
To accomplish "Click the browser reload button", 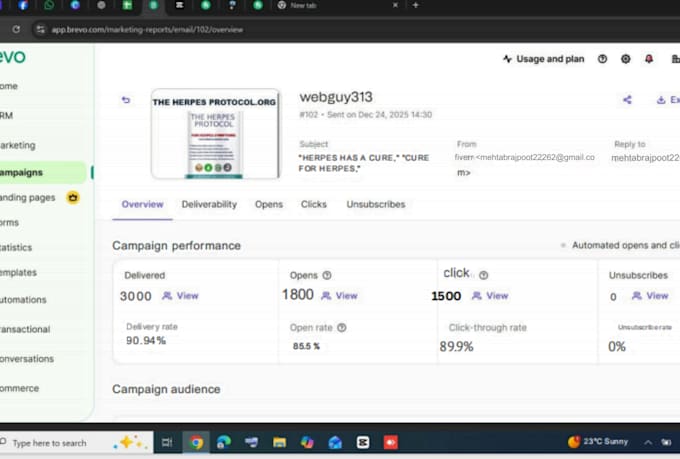I will pyautogui.click(x=16, y=29).
